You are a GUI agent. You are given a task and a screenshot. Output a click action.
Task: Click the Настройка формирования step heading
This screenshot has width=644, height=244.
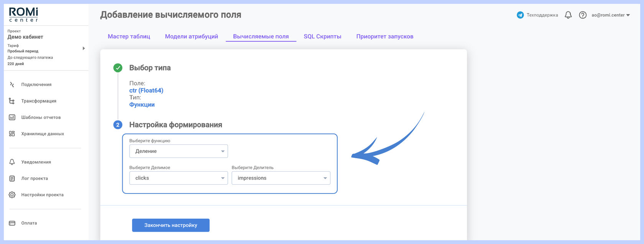tap(176, 124)
